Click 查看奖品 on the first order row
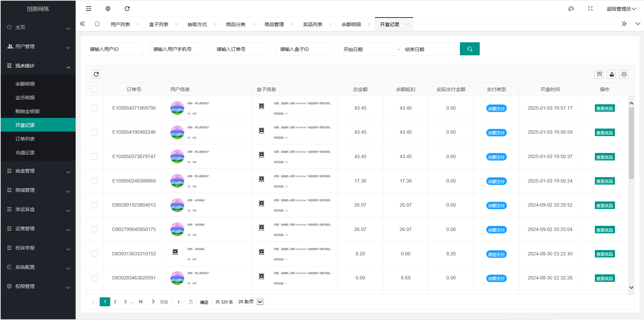Screen dimensions: 644x320 pyautogui.click(x=604, y=108)
